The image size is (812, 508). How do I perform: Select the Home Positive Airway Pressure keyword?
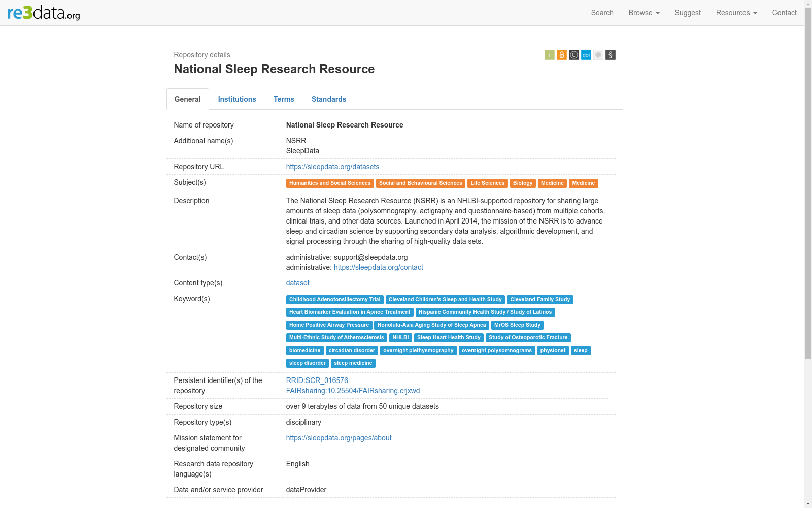(329, 325)
